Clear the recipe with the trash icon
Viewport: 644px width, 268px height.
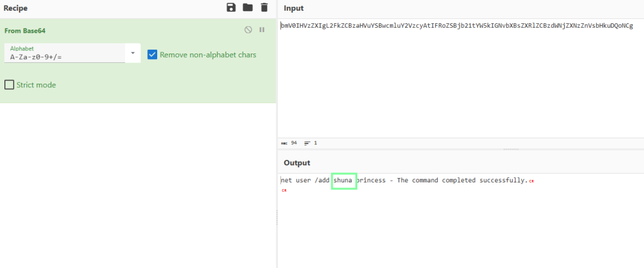[264, 8]
